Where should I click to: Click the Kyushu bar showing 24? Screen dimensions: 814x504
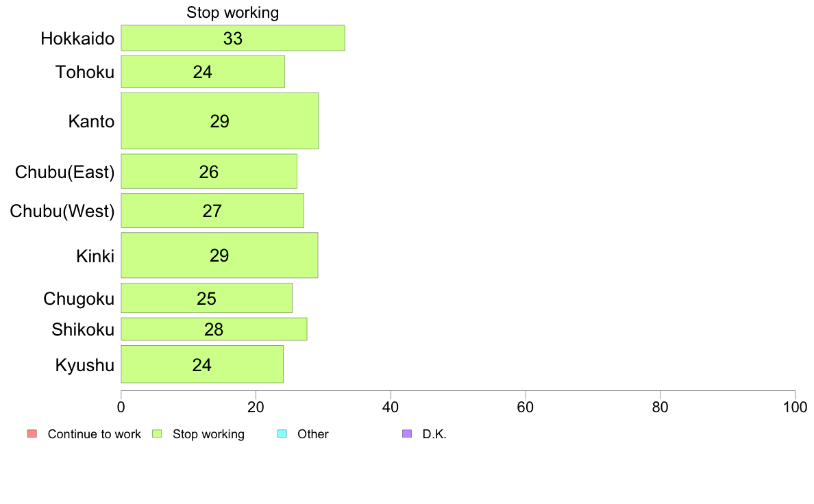tap(202, 364)
